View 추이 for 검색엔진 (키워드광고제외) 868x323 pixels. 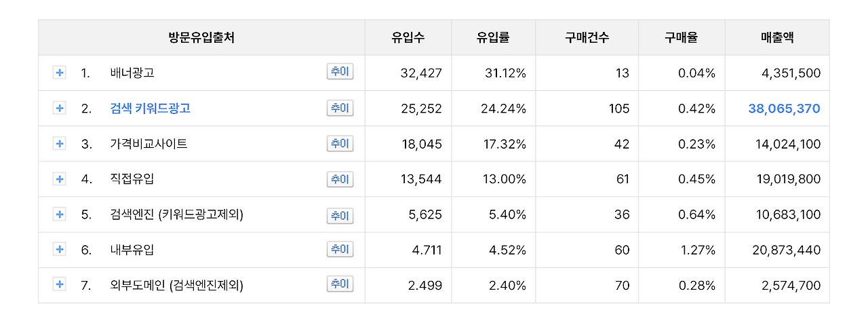[x=340, y=215]
